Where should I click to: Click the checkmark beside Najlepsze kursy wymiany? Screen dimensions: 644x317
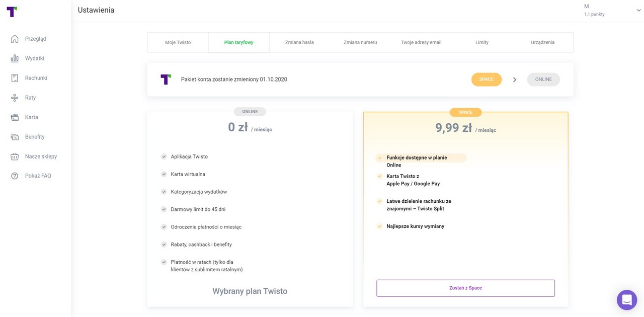coord(380,226)
